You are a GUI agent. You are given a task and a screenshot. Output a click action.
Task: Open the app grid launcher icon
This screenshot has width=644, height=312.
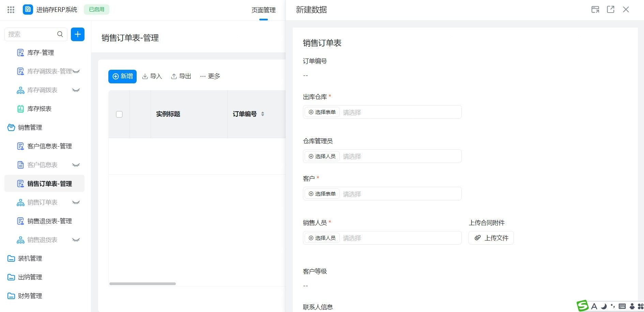pyautogui.click(x=11, y=10)
